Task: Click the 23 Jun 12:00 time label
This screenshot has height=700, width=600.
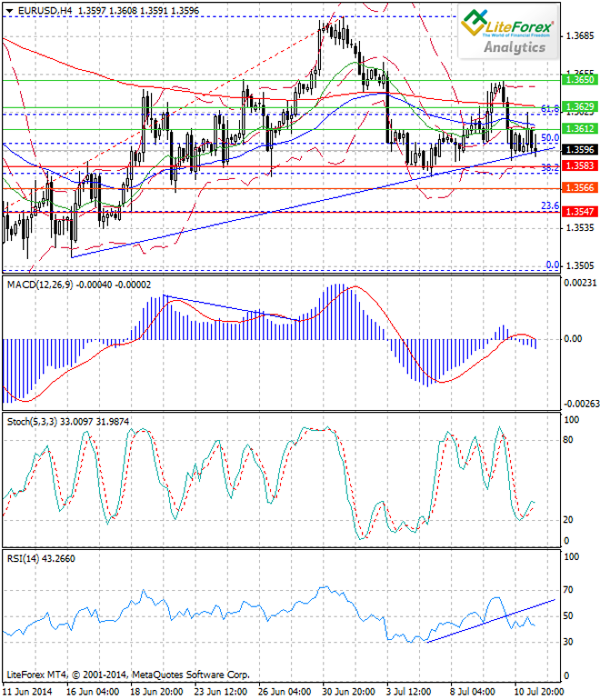Action: [221, 692]
